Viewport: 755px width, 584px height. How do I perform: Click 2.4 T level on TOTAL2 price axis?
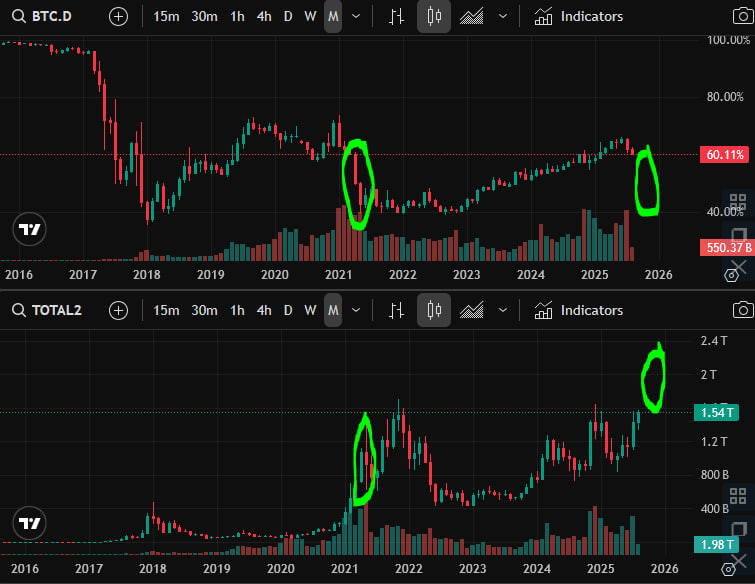click(714, 341)
